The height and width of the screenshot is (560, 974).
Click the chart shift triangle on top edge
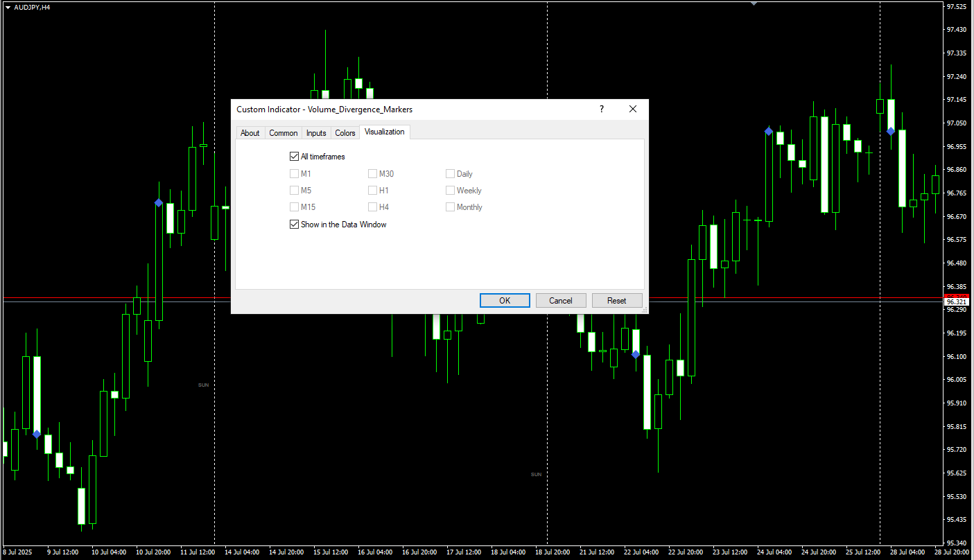pyautogui.click(x=754, y=3)
